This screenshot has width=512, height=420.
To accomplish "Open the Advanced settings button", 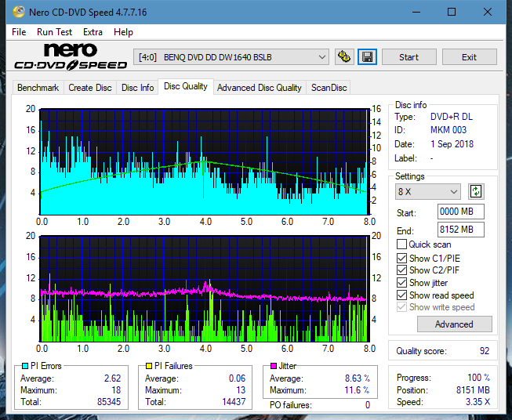I will pos(454,324).
